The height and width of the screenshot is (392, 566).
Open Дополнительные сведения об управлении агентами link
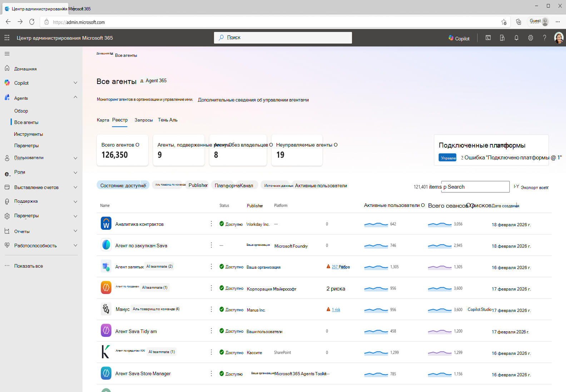(253, 100)
